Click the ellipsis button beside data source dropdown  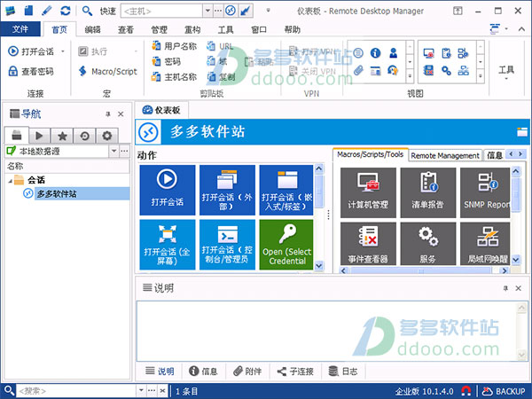tap(124, 151)
